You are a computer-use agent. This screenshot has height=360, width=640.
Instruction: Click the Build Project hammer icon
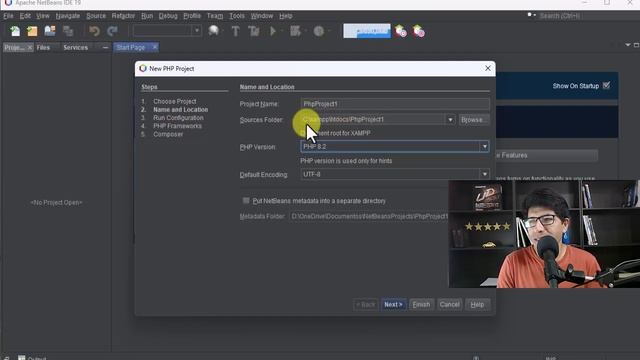[236, 31]
